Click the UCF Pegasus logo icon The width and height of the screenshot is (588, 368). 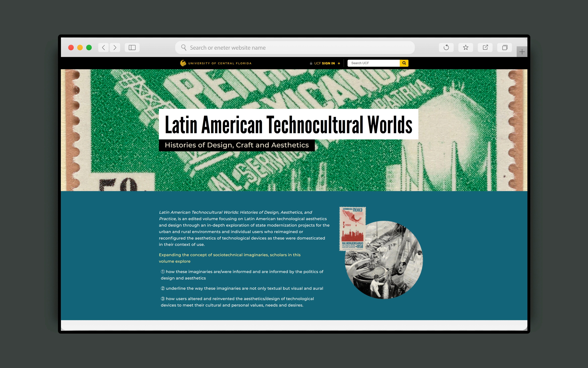coord(183,63)
